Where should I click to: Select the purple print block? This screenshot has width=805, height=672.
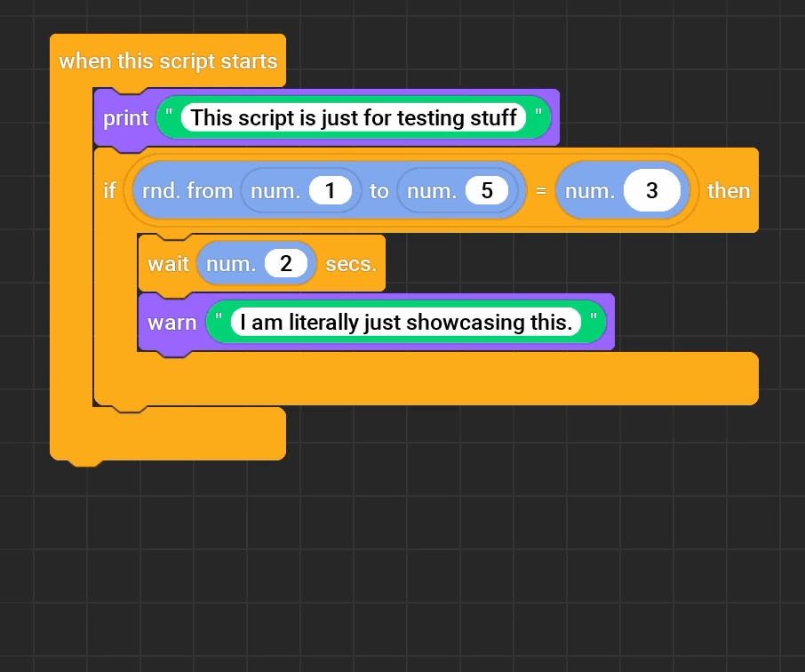(x=124, y=118)
